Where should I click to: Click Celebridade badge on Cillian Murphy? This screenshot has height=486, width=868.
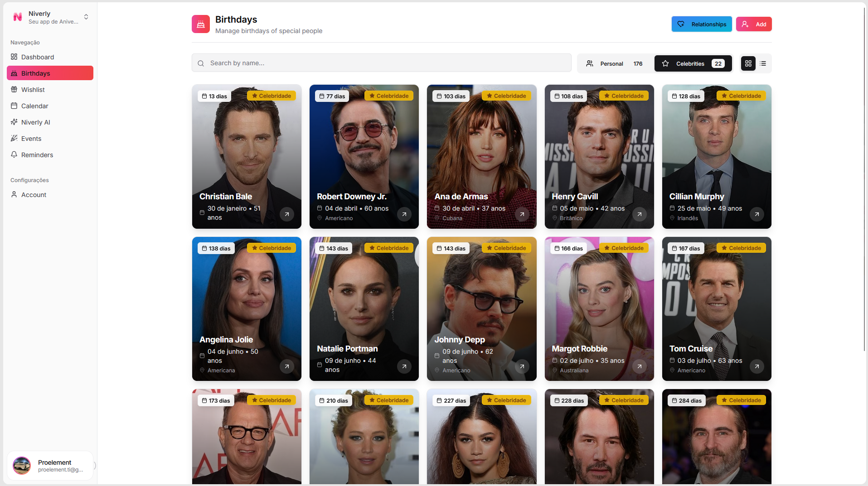pos(741,96)
